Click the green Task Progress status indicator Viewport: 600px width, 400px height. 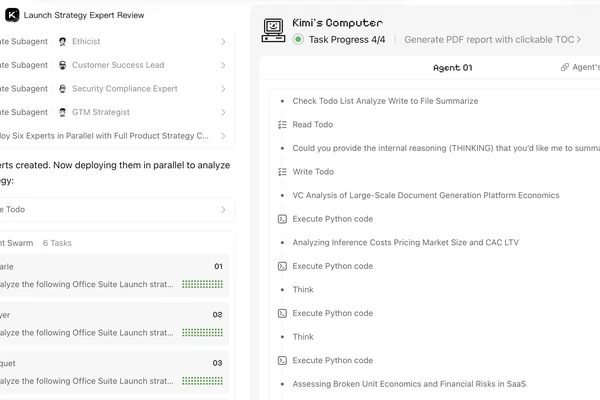[298, 39]
